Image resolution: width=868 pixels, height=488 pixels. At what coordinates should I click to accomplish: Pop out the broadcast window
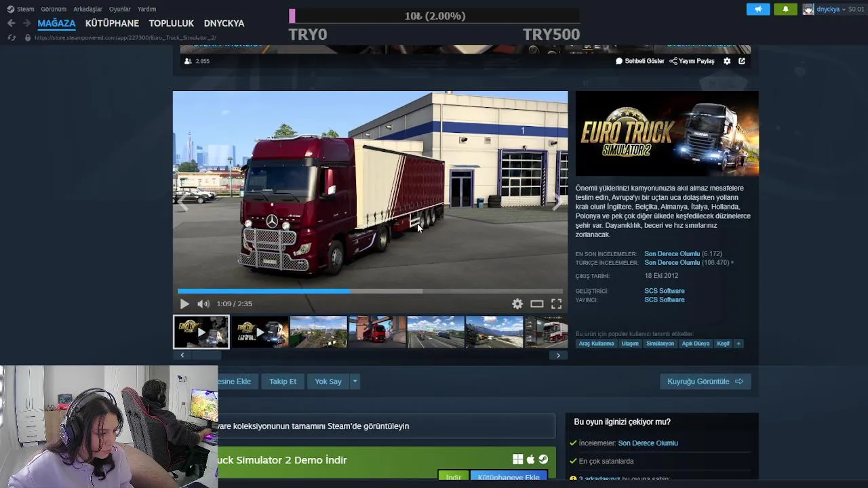click(x=742, y=61)
